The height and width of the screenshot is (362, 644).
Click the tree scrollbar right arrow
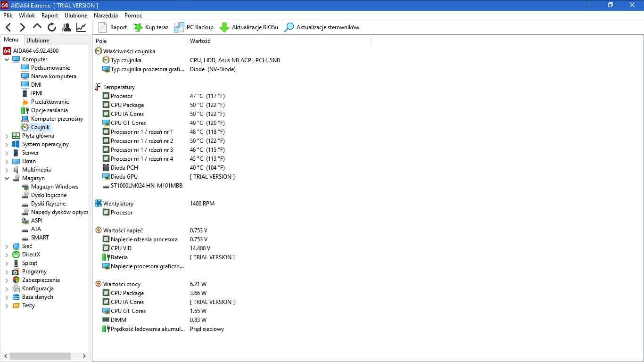click(x=84, y=356)
